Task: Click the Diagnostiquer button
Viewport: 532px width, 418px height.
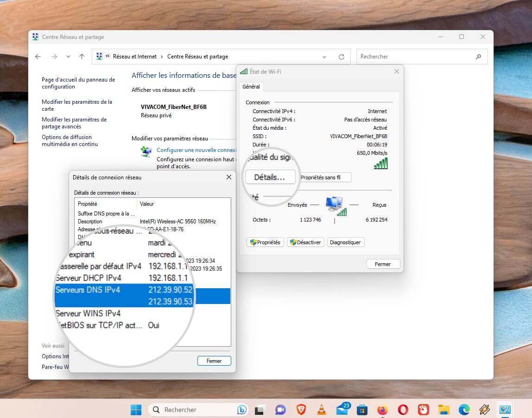Action: click(345, 242)
